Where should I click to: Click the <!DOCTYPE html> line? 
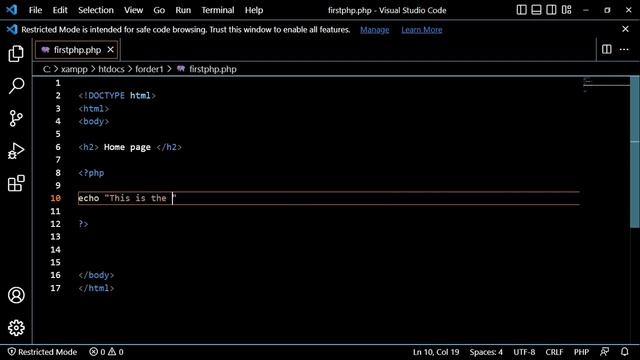pos(117,96)
